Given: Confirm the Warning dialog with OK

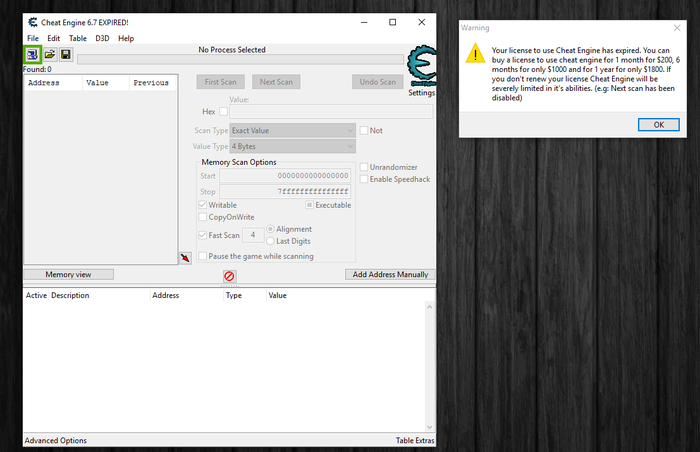Looking at the screenshot, I should [658, 125].
